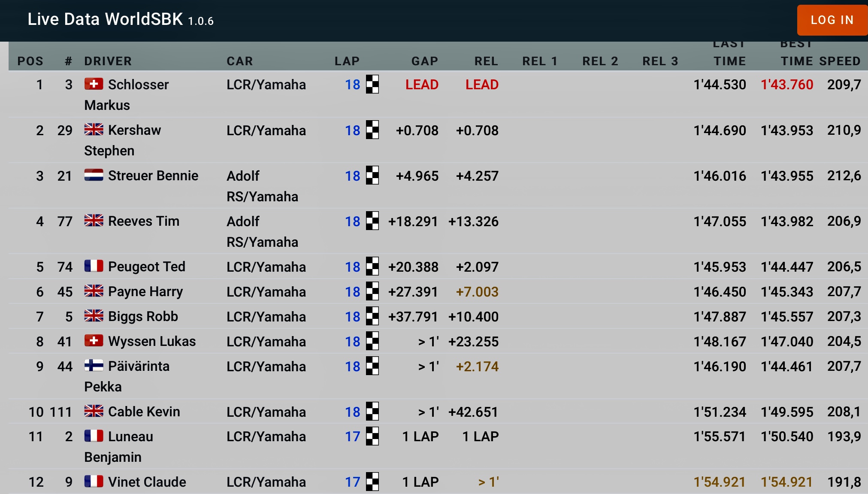This screenshot has height=494, width=868.
Task: Click the Dutch flag beside Streuer Bennie
Action: pyautogui.click(x=94, y=175)
